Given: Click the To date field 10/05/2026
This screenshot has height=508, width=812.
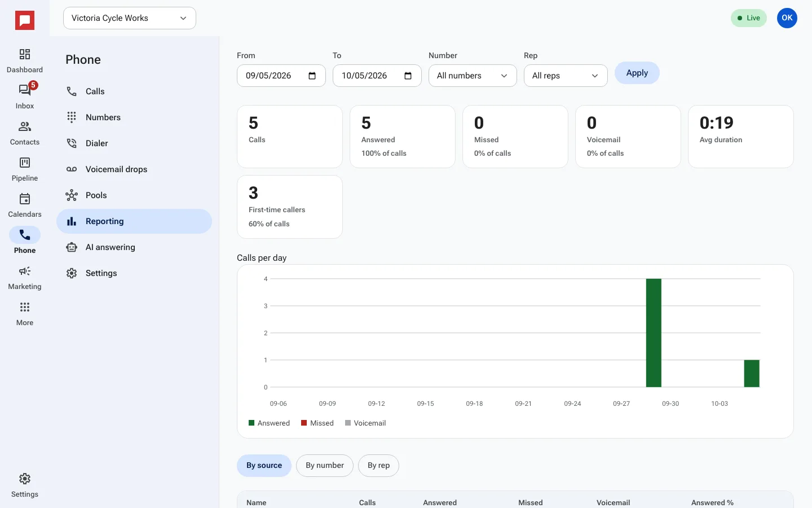Looking at the screenshot, I should tap(377, 76).
